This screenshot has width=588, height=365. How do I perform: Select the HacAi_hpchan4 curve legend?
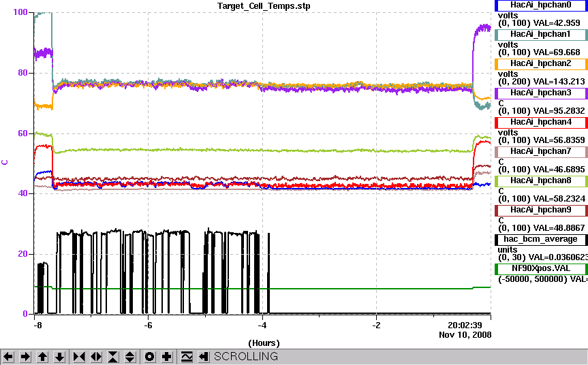[541, 122]
